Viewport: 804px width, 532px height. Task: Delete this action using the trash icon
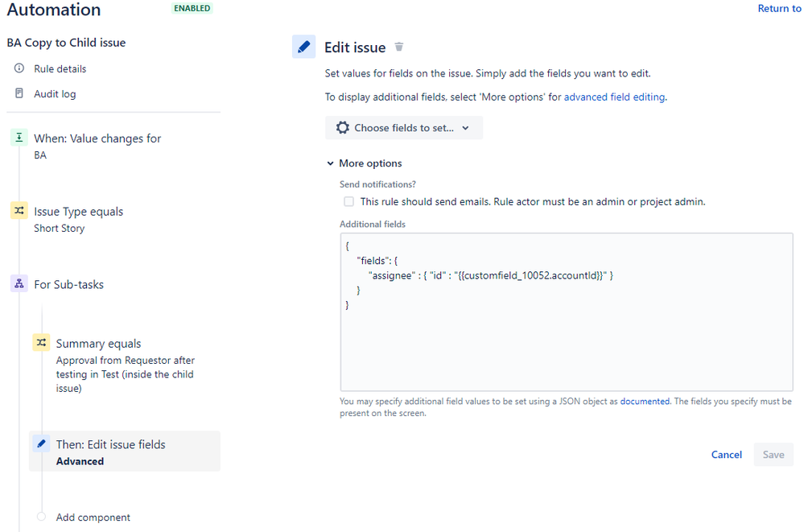pyautogui.click(x=398, y=47)
